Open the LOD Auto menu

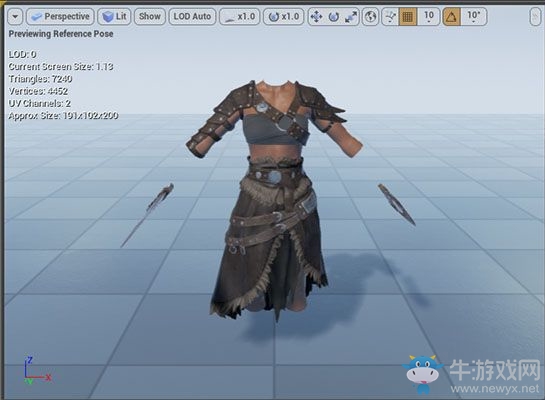[x=192, y=17]
